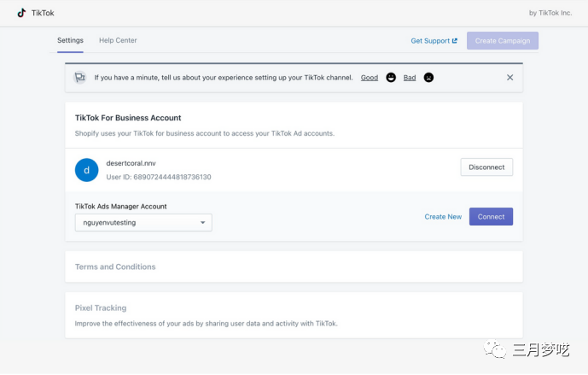
Task: Click the desertcoral.nnv avatar circle
Action: click(x=86, y=170)
